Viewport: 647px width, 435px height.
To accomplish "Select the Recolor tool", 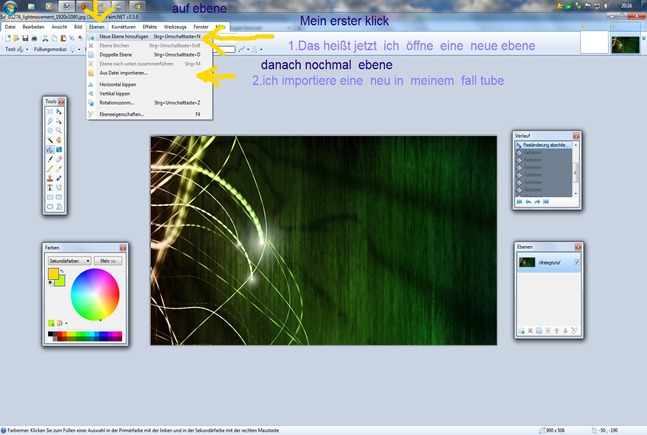I will point(59,178).
